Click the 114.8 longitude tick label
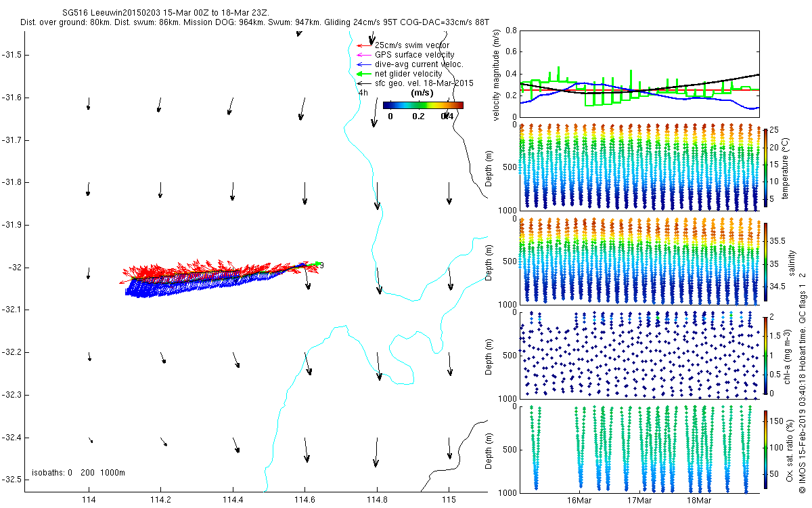This screenshot has height=508, width=812. (x=377, y=499)
